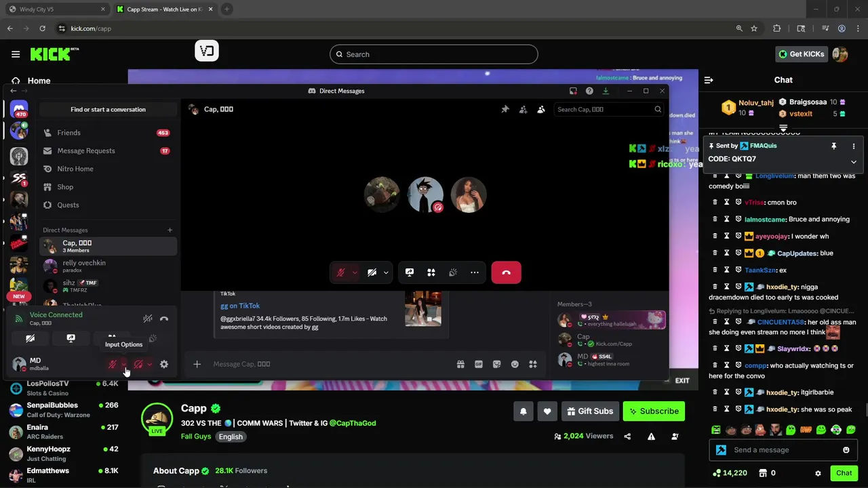
Task: Turn on camera in voice panel
Action: [x=31, y=338]
